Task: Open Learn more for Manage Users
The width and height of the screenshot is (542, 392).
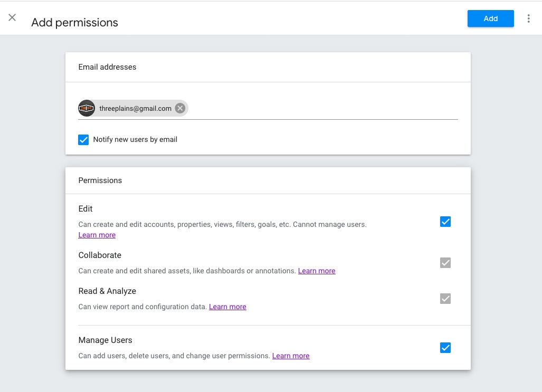Action: 291,356
